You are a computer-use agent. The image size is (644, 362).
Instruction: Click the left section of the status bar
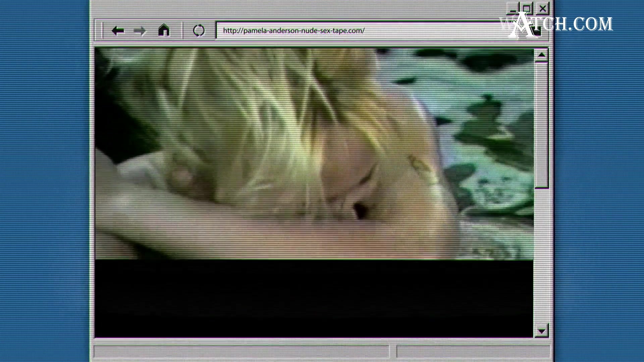[241, 352]
